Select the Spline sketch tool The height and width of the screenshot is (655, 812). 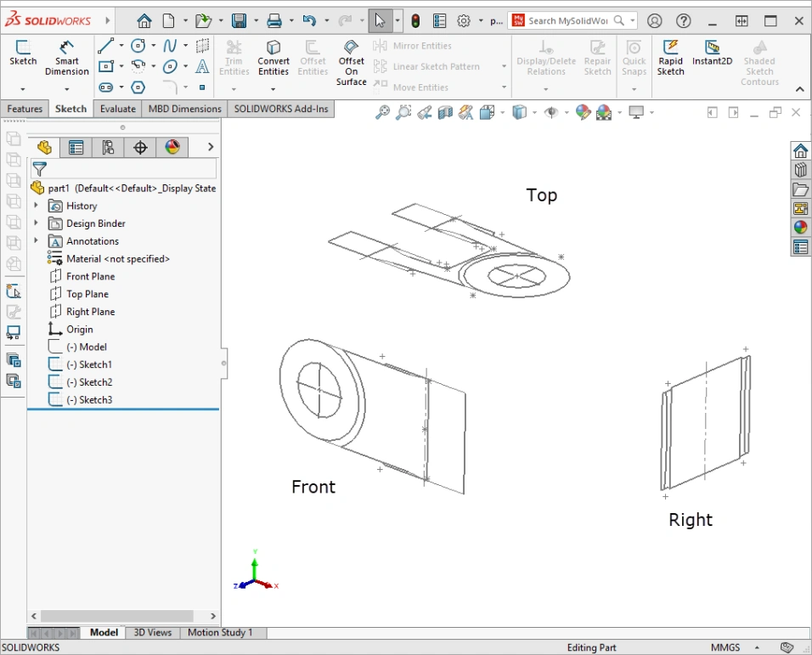pos(170,46)
